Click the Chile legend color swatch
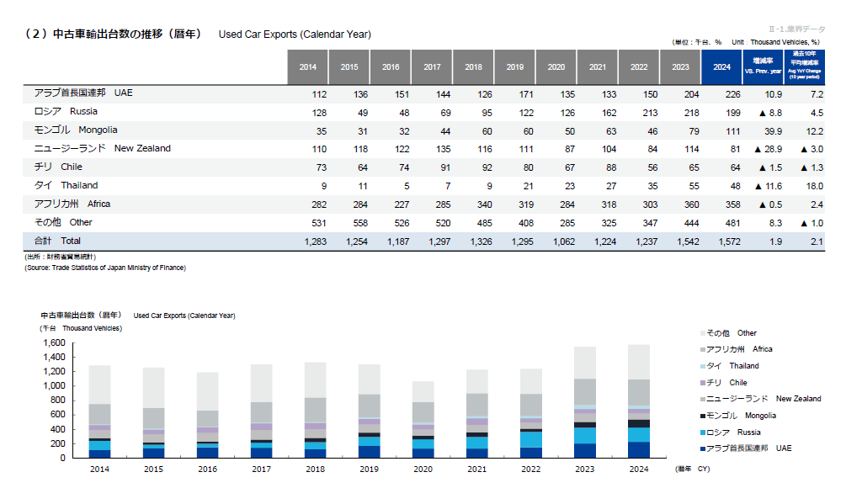Screen dimensions: 862x504 (702, 383)
